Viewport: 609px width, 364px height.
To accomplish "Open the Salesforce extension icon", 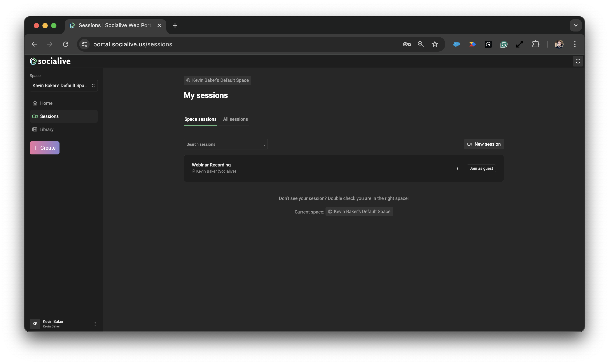I will tap(457, 44).
